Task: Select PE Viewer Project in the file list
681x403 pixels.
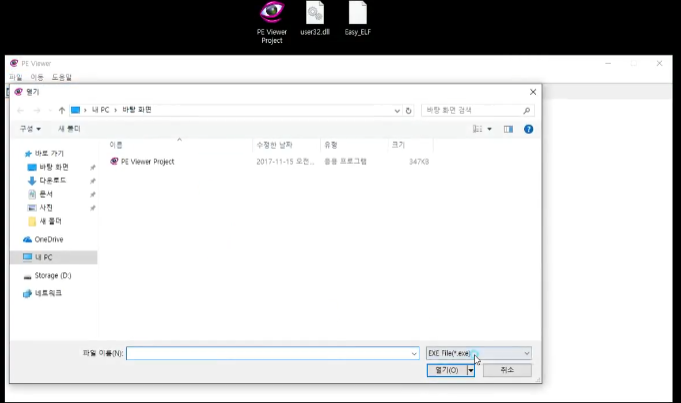Action: [x=147, y=161]
